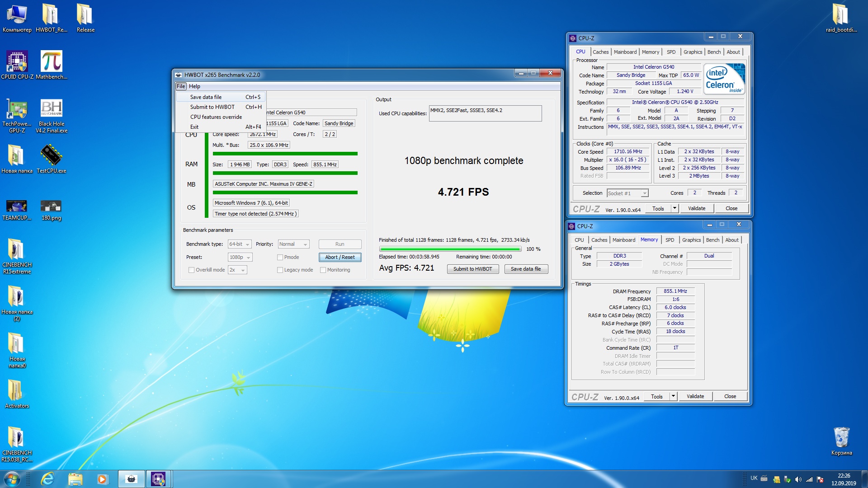Click Tools button in top CPU-Z window
868x488 pixels.
[658, 208]
